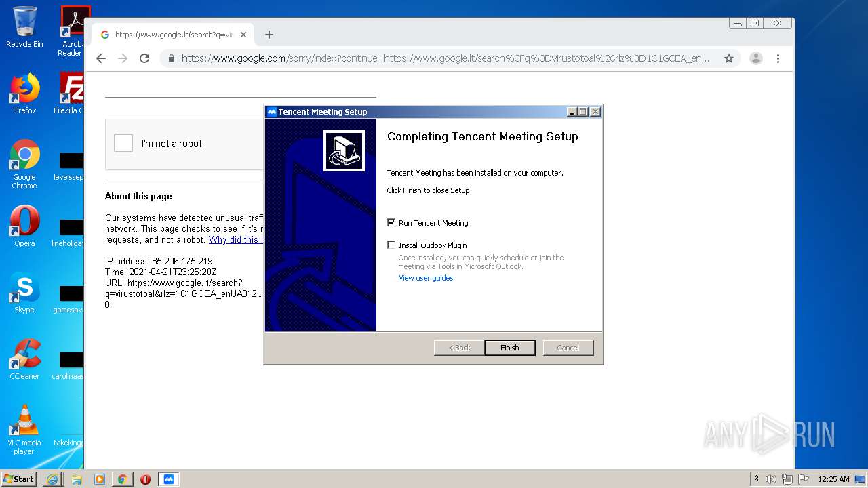868x488 pixels.
Task: Open Acrobat Reader desktop shortcut
Action: pyautogui.click(x=71, y=30)
